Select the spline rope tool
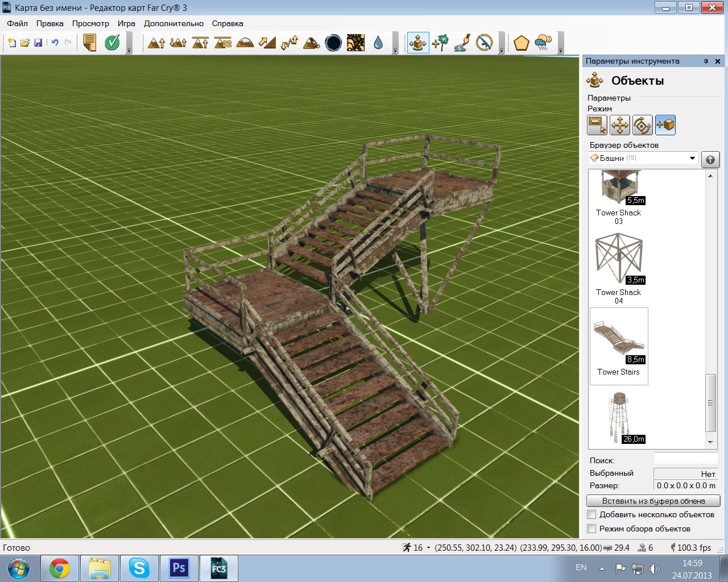This screenshot has height=582, width=728. click(x=484, y=43)
